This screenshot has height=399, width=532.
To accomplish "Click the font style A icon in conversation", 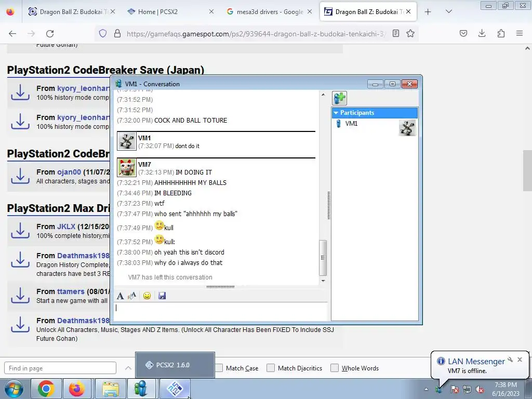I will click(120, 296).
